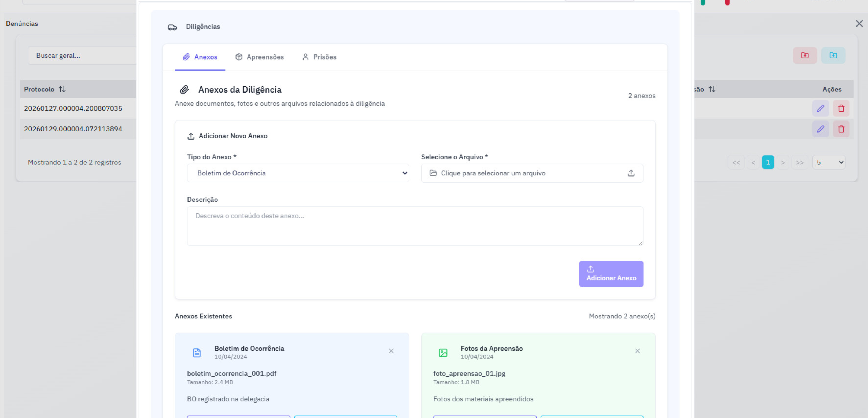Click the Adicionar Novo Anexo upload icon
This screenshot has height=418, width=868.
(x=191, y=136)
